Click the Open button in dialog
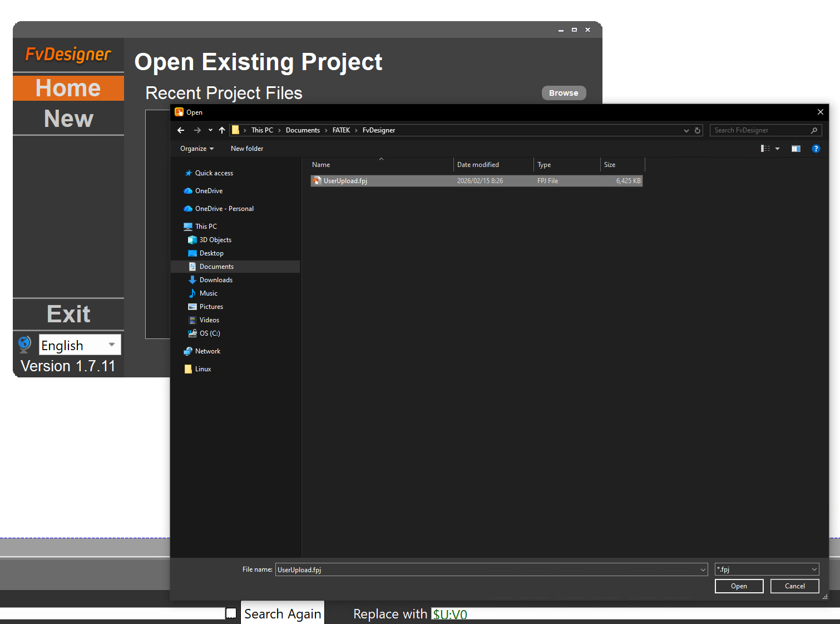Image resolution: width=840 pixels, height=624 pixels. coord(739,586)
